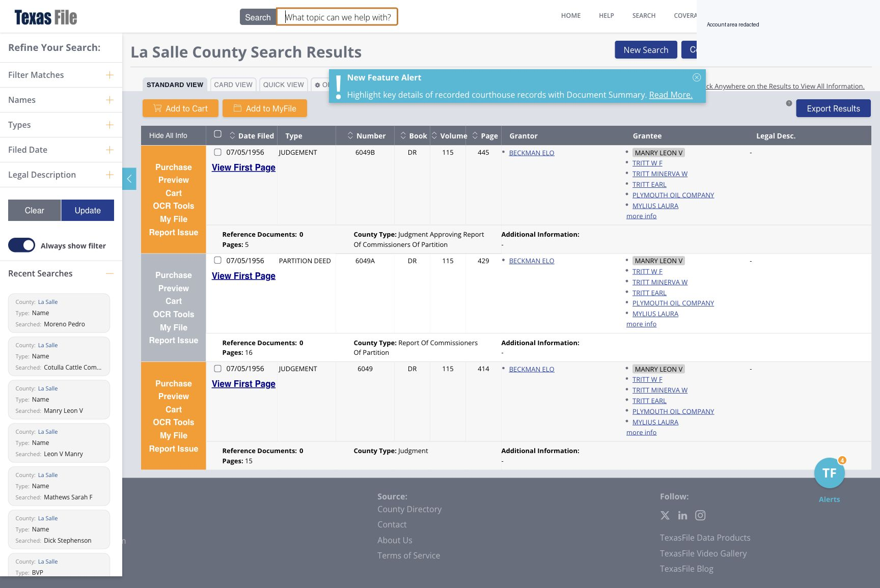This screenshot has width=880, height=588.
Task: Expand the Filed Date filter section
Action: (109, 150)
